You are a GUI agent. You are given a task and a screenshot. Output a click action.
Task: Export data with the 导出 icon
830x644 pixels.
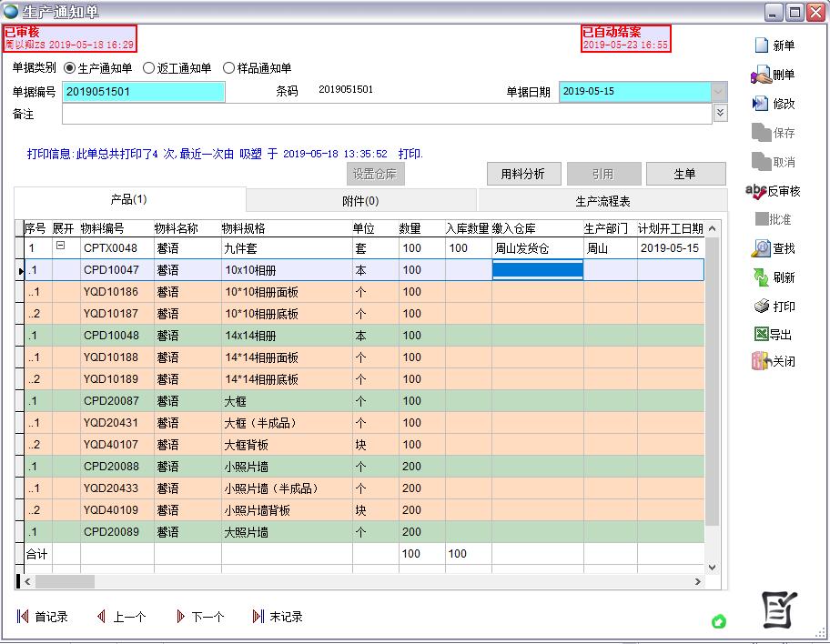(760, 335)
